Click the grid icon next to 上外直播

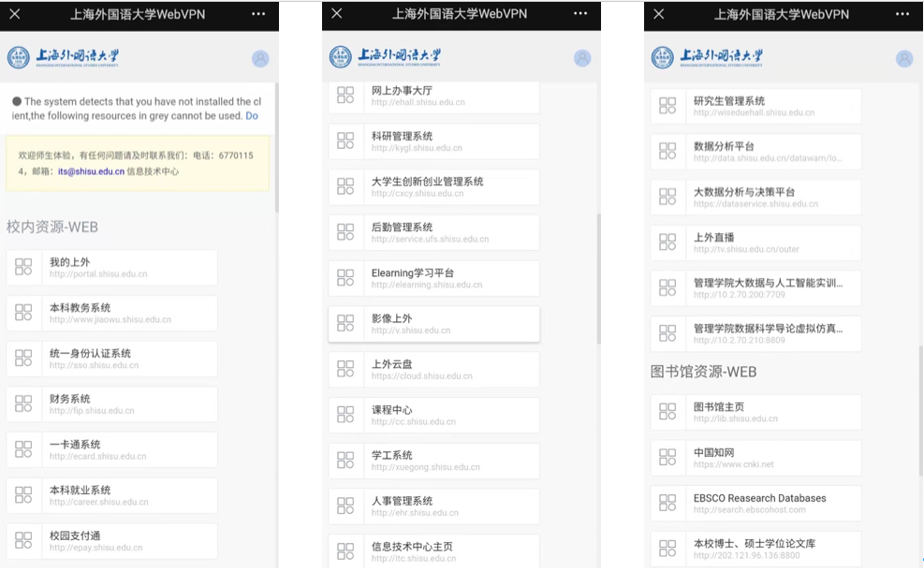click(667, 242)
